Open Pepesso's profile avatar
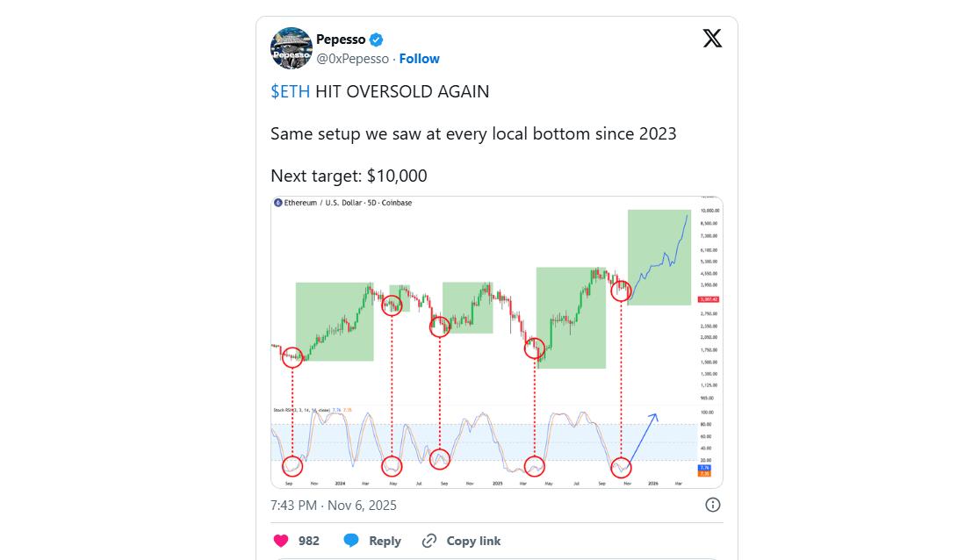 tap(292, 48)
